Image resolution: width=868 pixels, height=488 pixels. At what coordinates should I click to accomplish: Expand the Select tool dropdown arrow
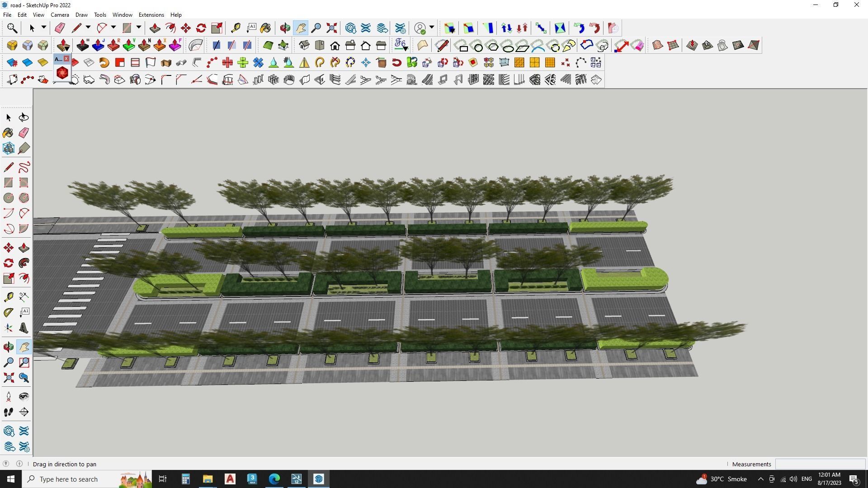coord(44,28)
